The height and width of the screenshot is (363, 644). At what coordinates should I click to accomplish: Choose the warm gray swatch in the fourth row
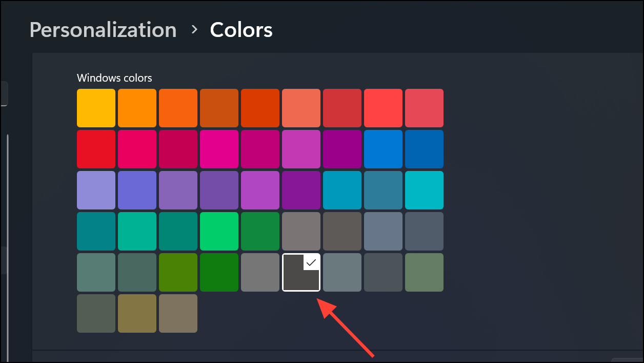click(x=301, y=231)
